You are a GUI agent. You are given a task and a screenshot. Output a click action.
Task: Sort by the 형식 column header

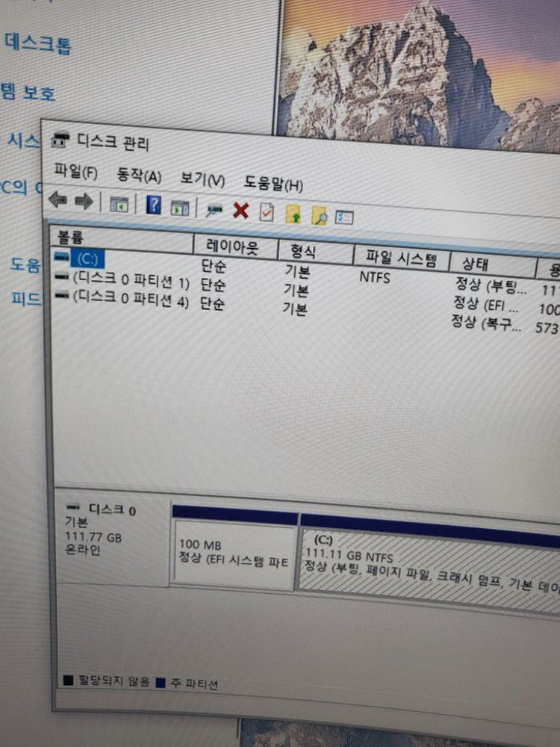(316, 252)
